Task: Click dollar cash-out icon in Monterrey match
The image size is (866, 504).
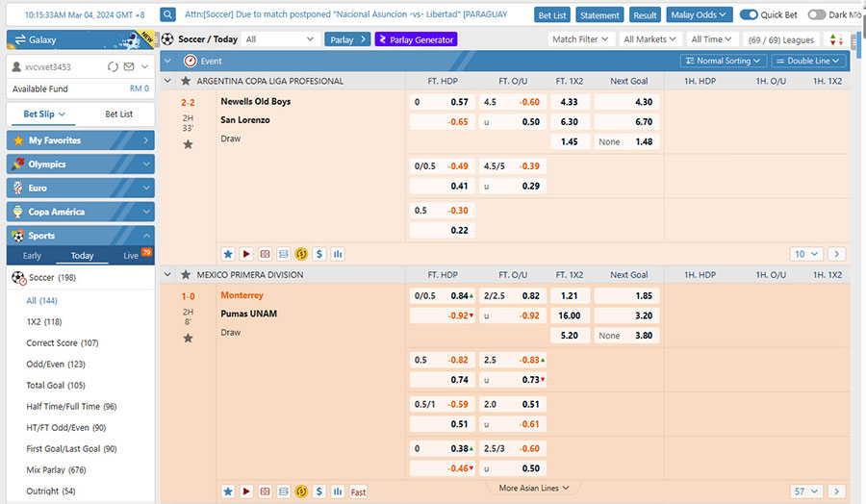Action: (319, 491)
